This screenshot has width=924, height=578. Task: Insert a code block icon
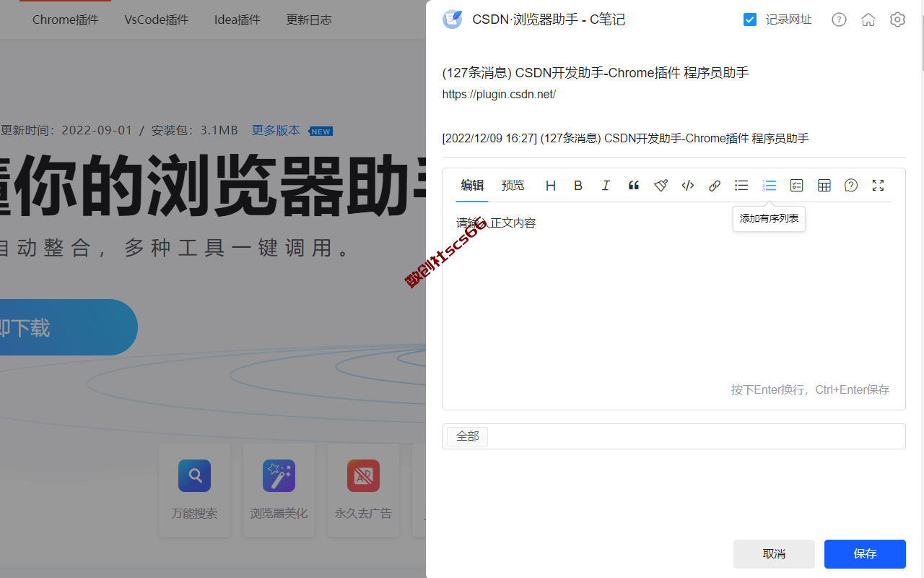coord(688,186)
